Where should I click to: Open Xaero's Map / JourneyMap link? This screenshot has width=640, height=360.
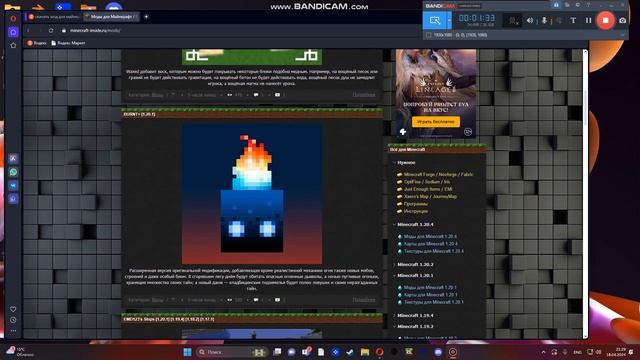pos(430,196)
